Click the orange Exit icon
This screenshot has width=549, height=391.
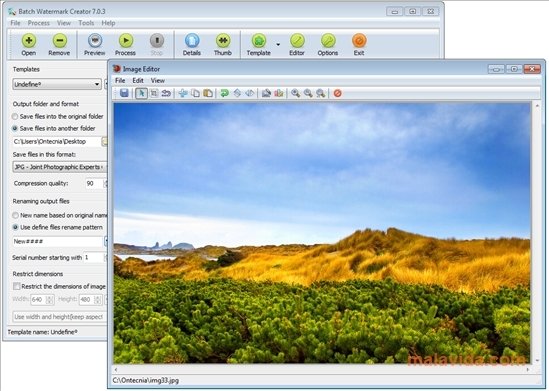click(x=359, y=41)
